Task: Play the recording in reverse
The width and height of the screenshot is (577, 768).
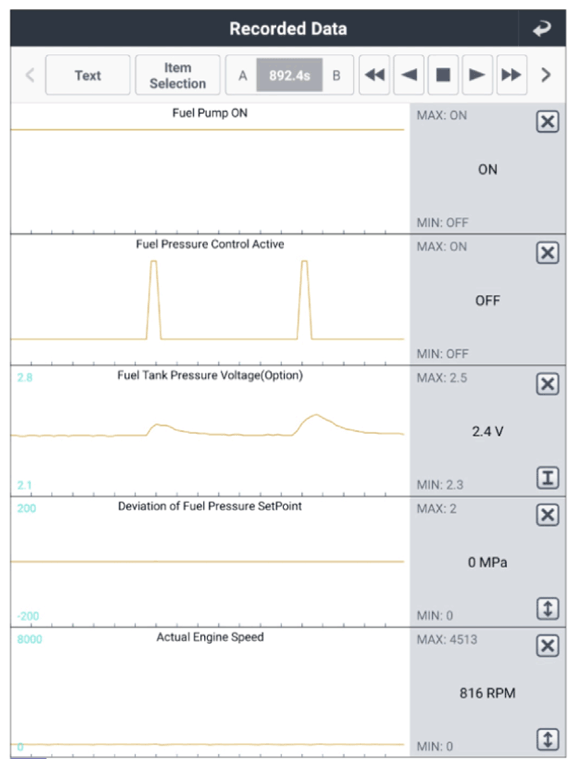Action: [x=409, y=75]
